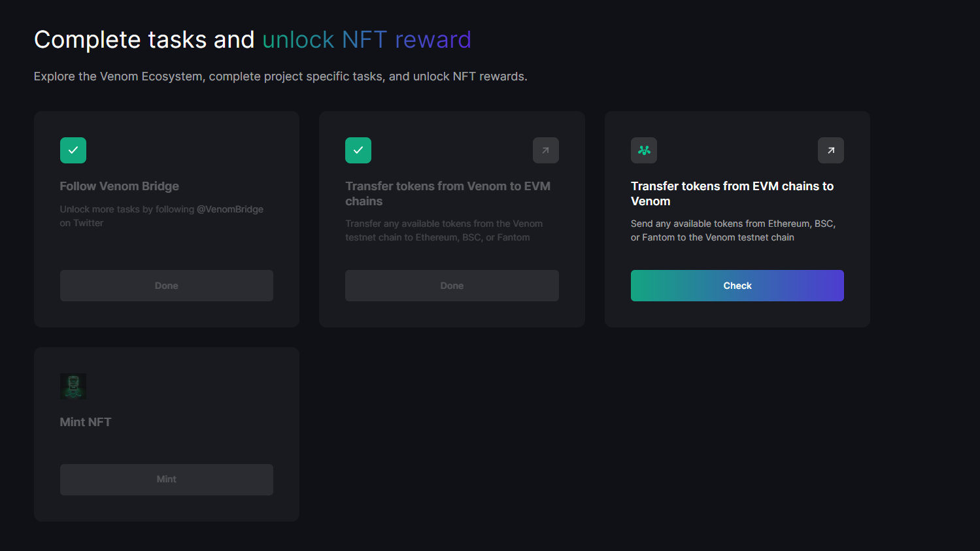The width and height of the screenshot is (980, 551).
Task: Click 'Transfer any available tokens from the Venom' description
Action: point(444,230)
